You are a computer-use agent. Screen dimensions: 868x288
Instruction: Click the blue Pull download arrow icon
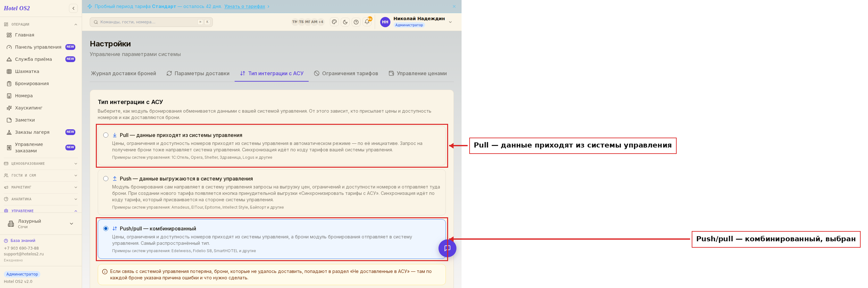114,135
